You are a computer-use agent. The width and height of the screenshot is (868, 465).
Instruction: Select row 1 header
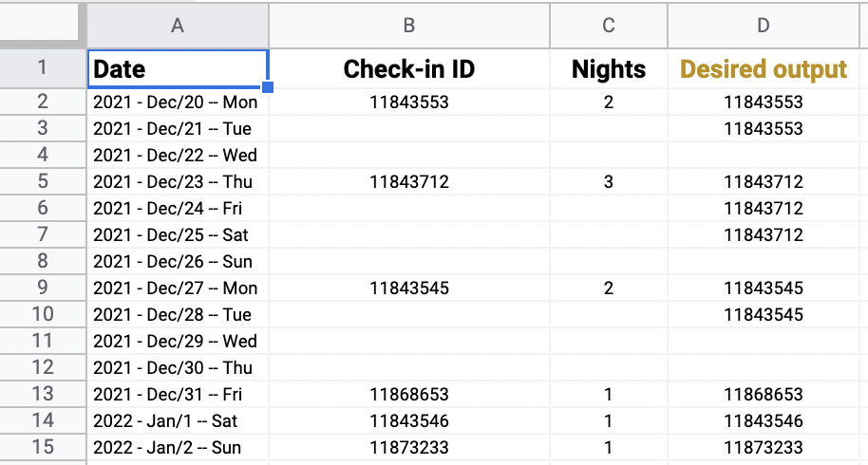(x=43, y=68)
